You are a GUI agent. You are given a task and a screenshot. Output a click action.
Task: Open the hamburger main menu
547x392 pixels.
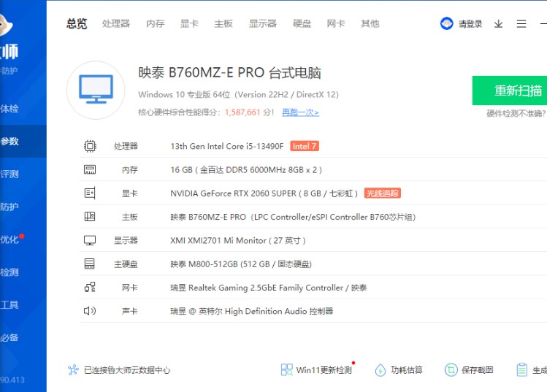click(521, 23)
